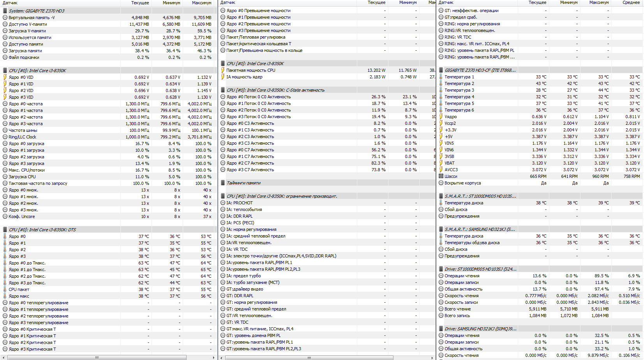Viewport: 644px width, 360px height.
Task: Select the Частота шины row
Action: tap(108, 130)
